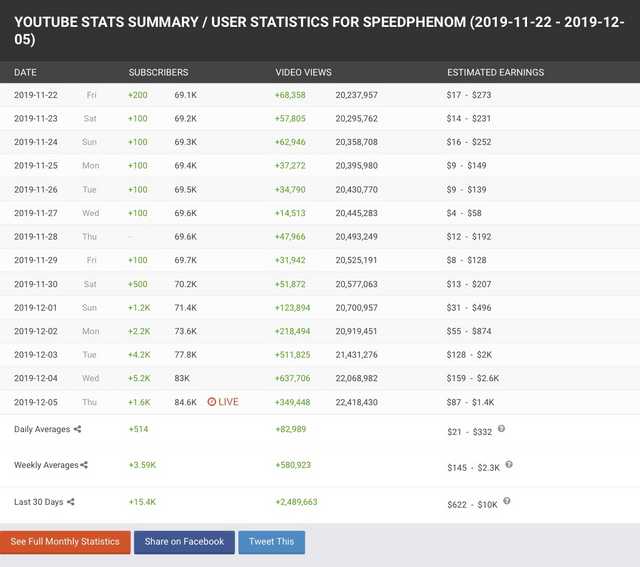Select date 2019-11-29
Image resolution: width=640 pixels, height=567 pixels.
pos(36,260)
